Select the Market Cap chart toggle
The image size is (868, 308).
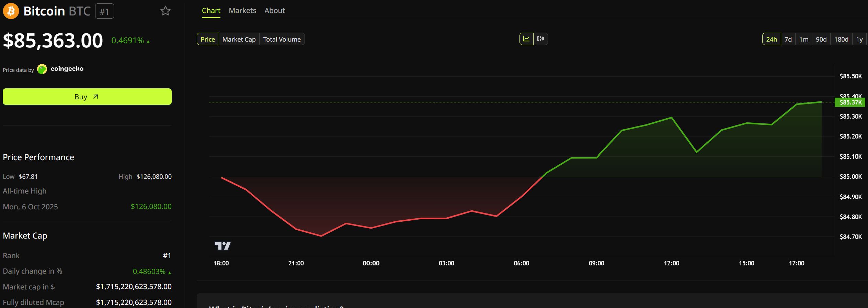coord(239,39)
